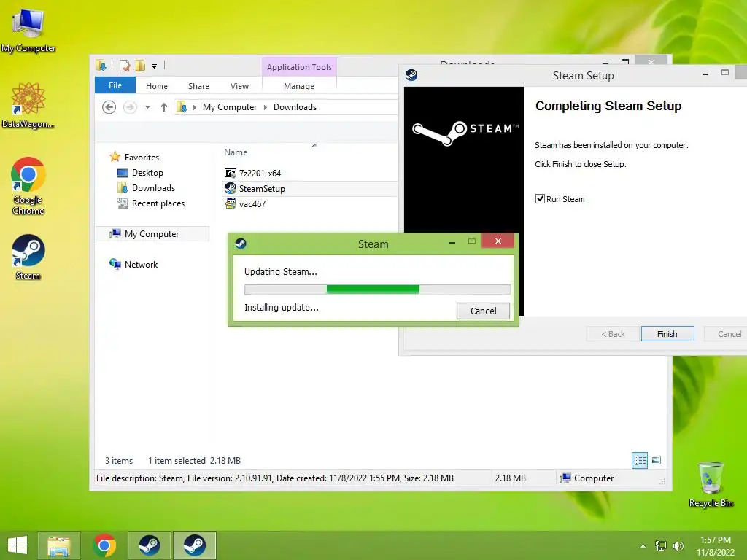This screenshot has height=560, width=747.
Task: Sort files by Name column
Action: tap(236, 152)
